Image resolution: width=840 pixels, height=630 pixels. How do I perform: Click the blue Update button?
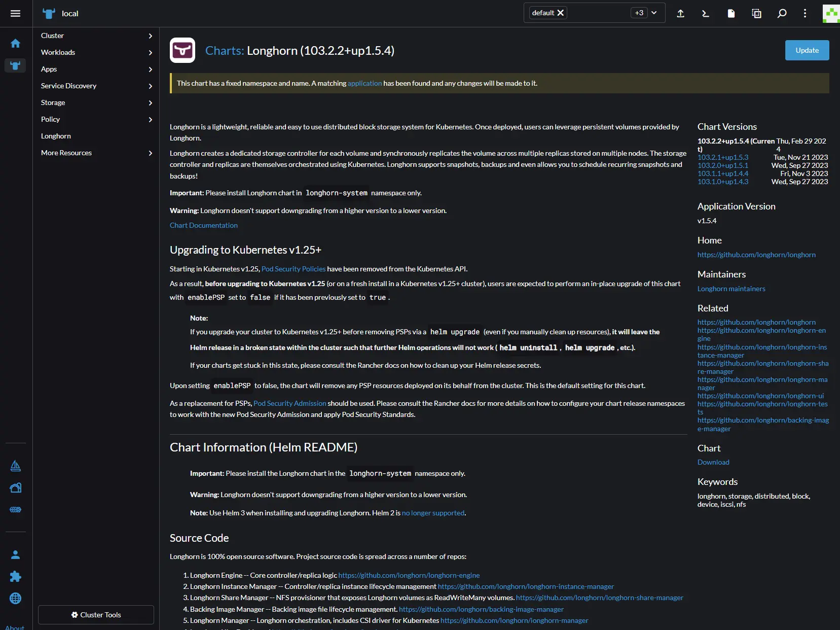click(x=807, y=50)
